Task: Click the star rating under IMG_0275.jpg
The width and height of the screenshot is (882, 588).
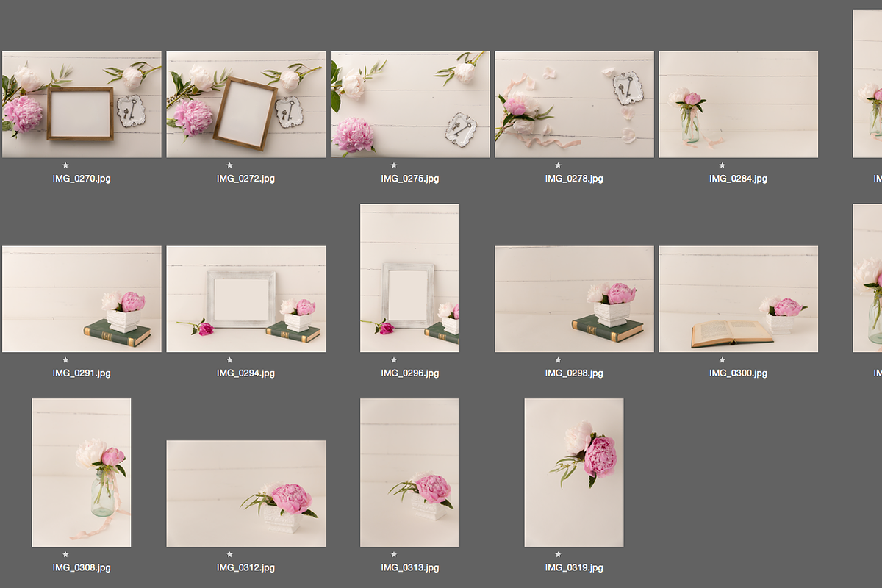Action: (x=394, y=165)
